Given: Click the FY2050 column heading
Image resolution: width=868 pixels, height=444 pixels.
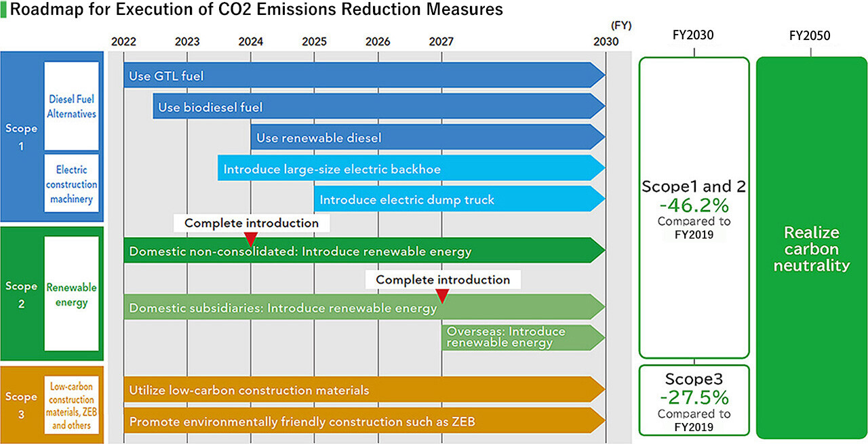Looking at the screenshot, I should click(810, 35).
